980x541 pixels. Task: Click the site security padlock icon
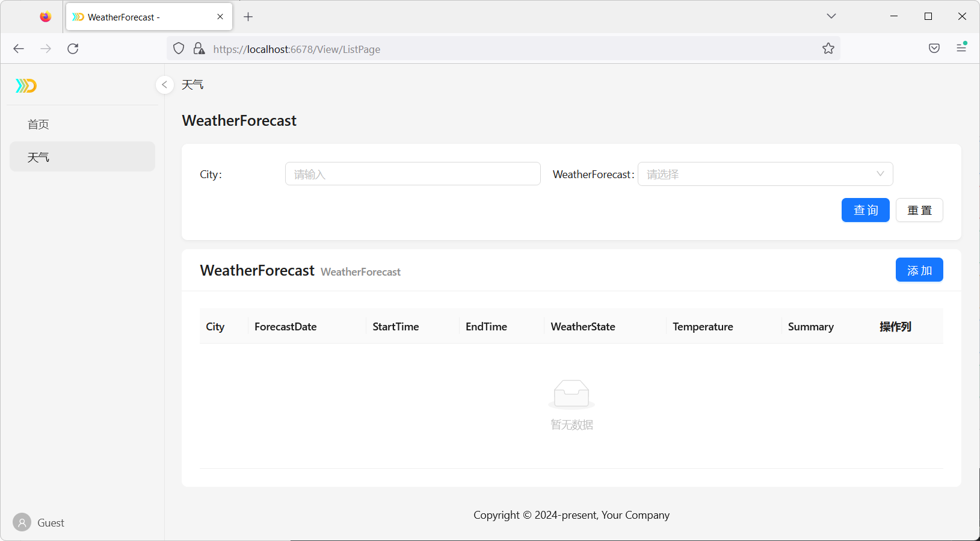tap(199, 49)
